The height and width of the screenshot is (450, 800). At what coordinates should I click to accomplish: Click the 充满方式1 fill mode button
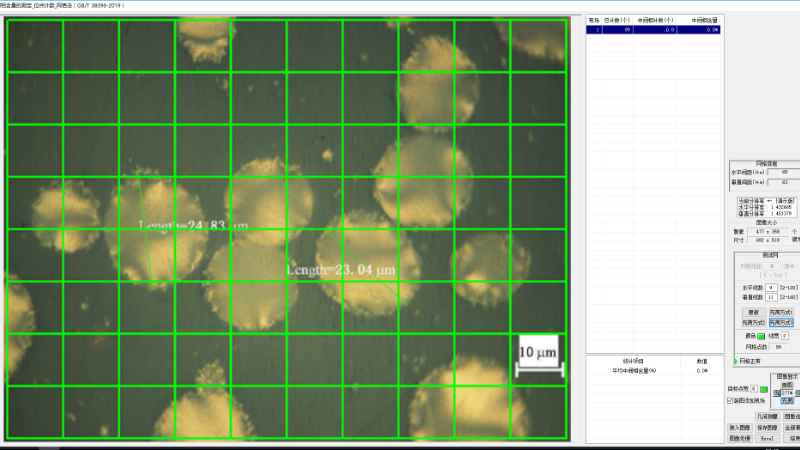click(783, 312)
